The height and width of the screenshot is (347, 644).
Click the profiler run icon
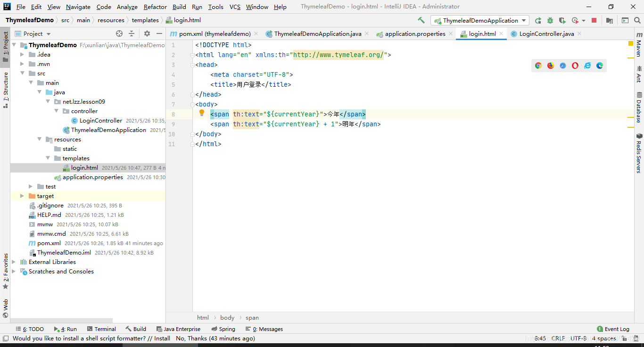pyautogui.click(x=575, y=20)
